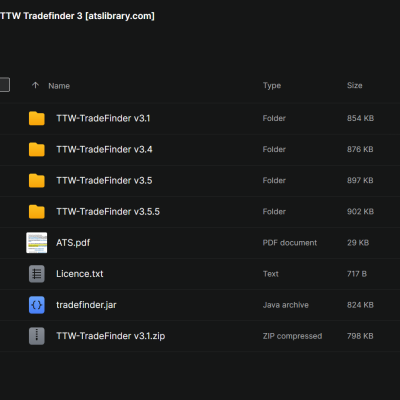This screenshot has height=400, width=400.
Task: Click the 854 KB size value
Action: pyautogui.click(x=360, y=118)
